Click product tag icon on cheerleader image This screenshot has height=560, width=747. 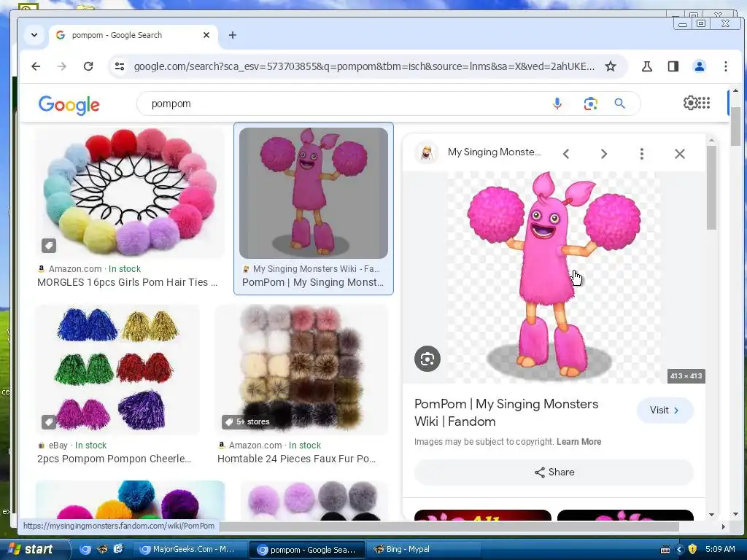click(x=49, y=422)
